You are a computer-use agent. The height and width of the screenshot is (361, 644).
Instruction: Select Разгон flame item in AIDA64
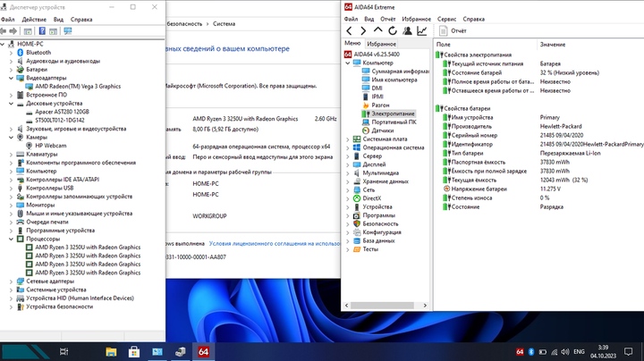tap(377, 105)
